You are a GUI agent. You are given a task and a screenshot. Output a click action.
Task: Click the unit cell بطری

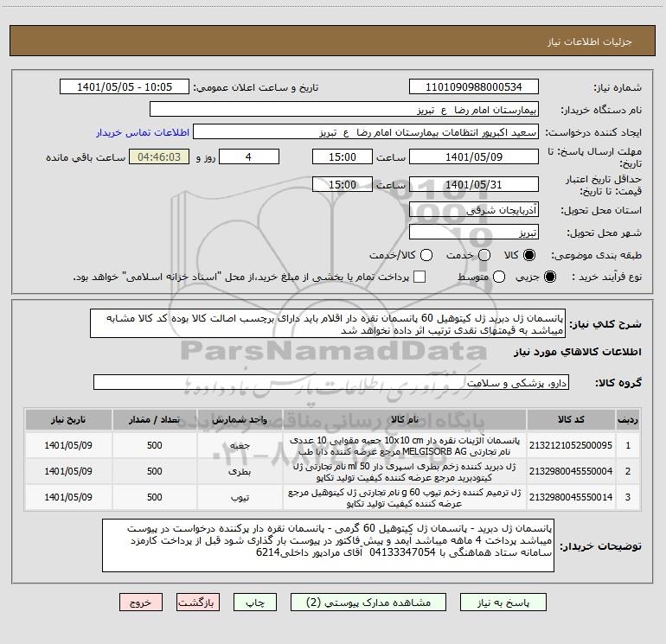tap(240, 471)
